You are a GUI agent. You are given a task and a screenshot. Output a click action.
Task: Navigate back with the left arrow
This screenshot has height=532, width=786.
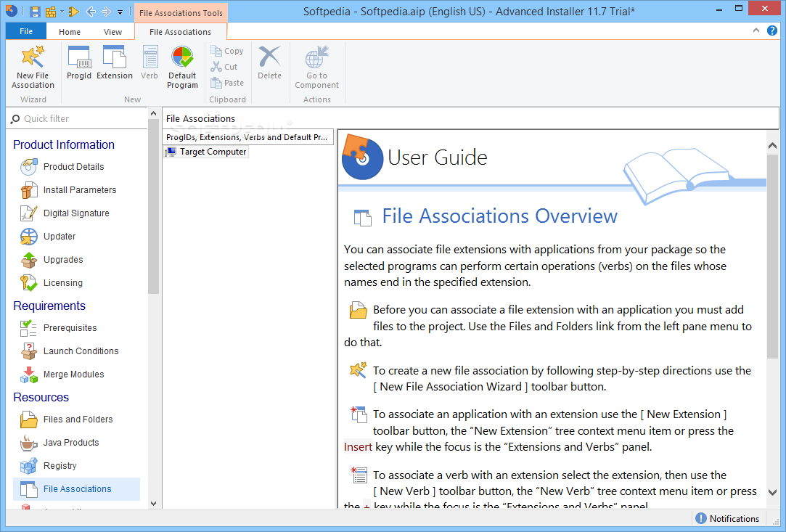pyautogui.click(x=91, y=11)
